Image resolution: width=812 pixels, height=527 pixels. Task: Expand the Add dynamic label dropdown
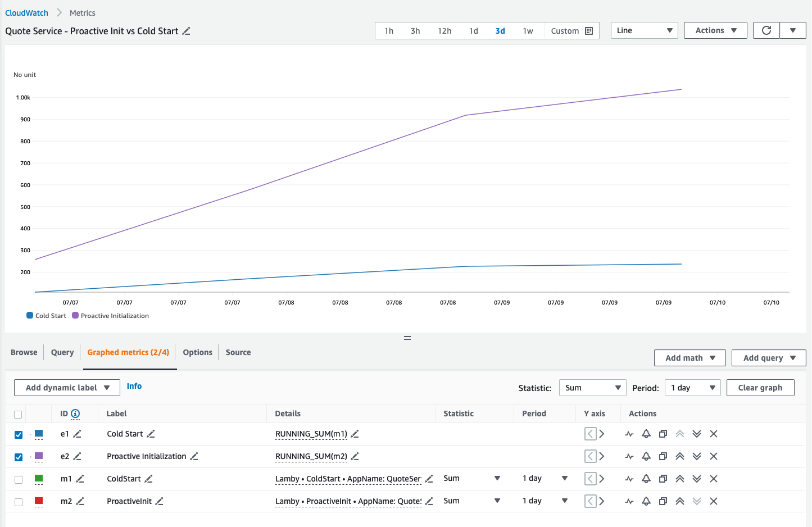click(x=66, y=387)
